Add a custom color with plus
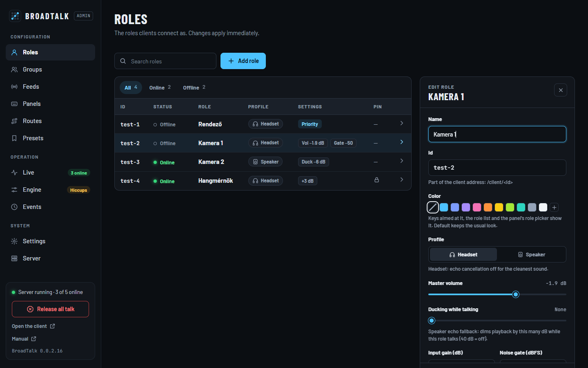The image size is (588, 368). point(554,207)
